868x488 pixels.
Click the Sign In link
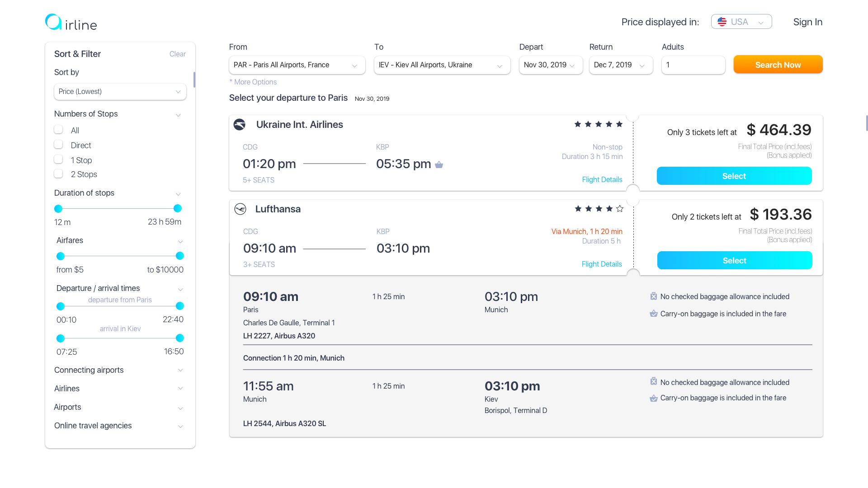tap(808, 22)
